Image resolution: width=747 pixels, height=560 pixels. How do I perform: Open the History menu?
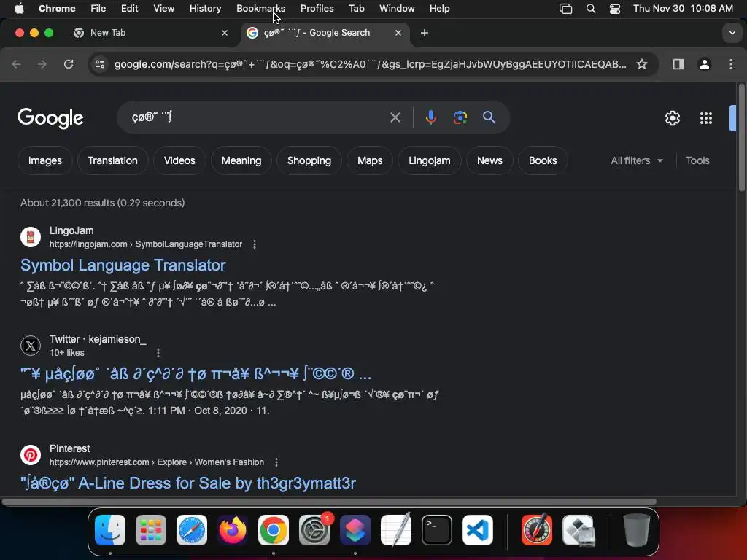tap(205, 9)
